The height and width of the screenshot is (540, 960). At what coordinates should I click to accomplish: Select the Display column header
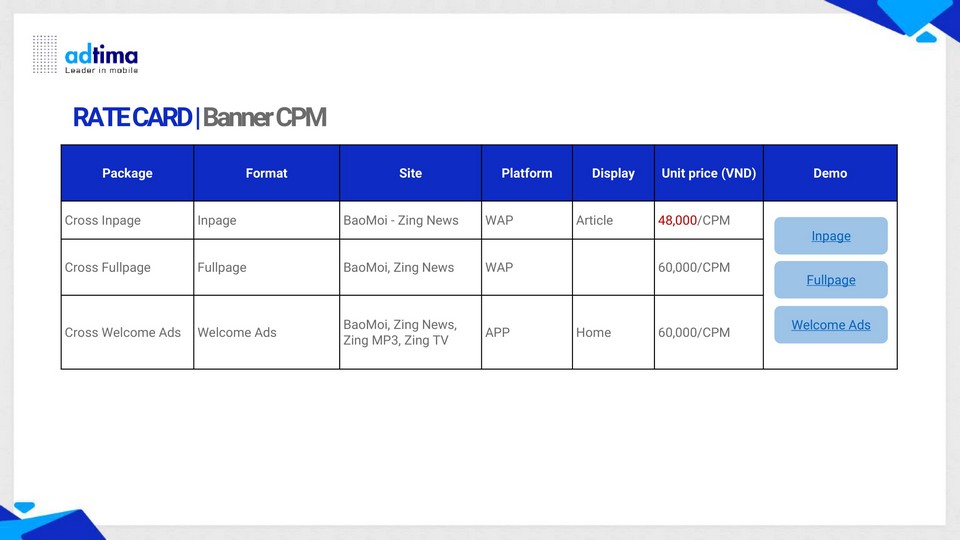pyautogui.click(x=613, y=173)
